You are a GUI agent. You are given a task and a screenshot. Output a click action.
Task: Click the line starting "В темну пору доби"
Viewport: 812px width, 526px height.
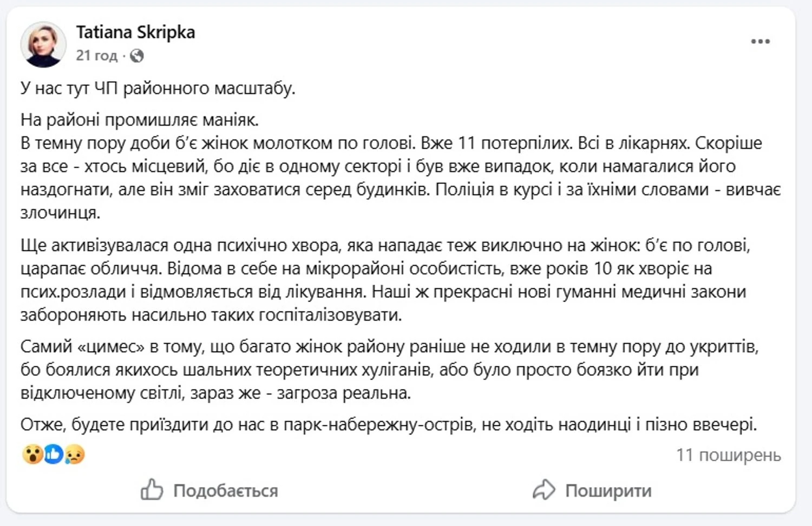point(217,143)
